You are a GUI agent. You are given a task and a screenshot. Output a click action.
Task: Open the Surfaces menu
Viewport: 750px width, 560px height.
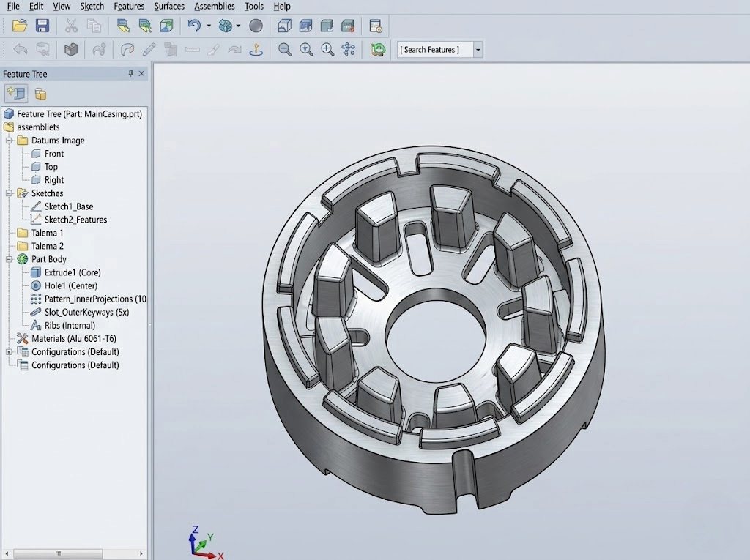pos(169,6)
